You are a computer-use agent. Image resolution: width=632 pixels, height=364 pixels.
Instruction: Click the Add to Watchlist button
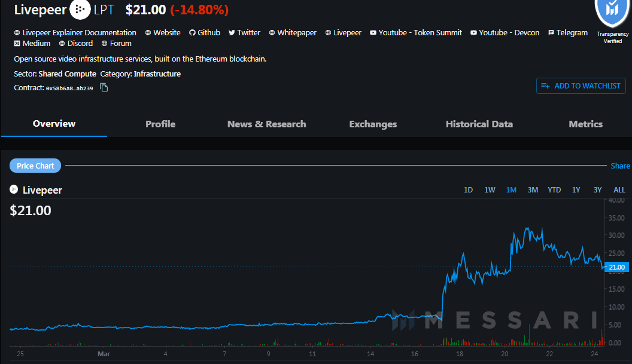[581, 85]
